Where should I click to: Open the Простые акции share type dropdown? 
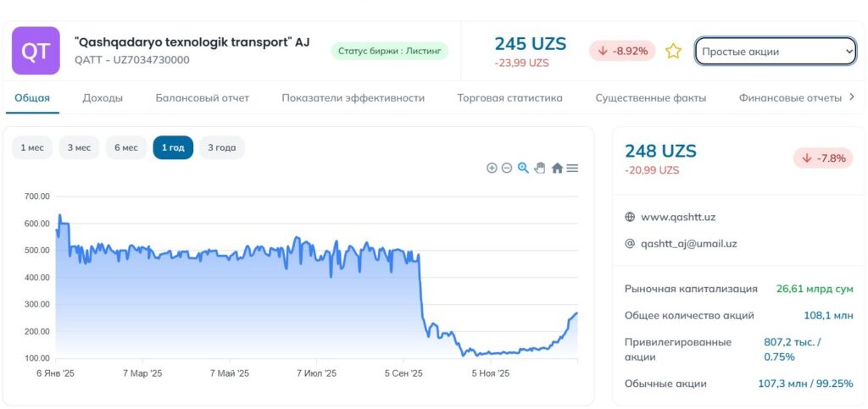tap(775, 51)
